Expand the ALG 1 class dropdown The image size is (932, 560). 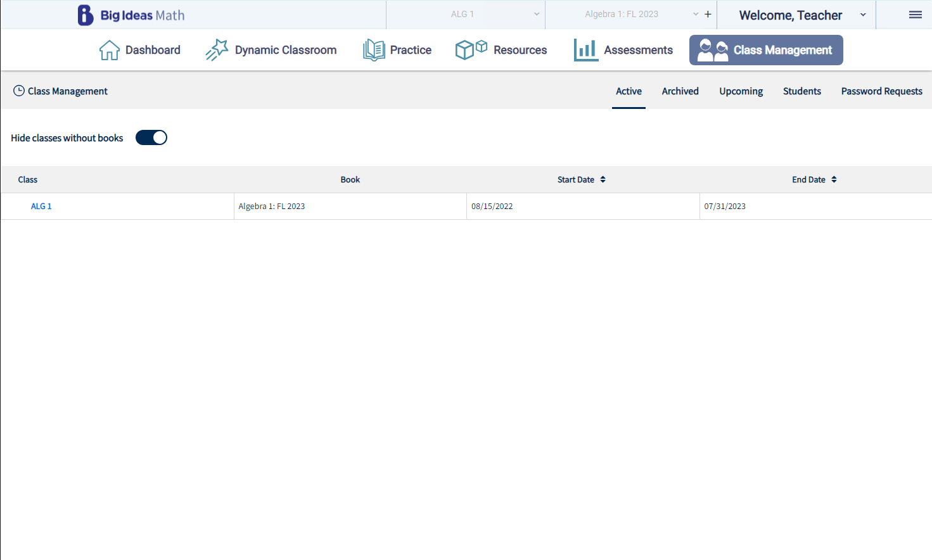point(466,14)
